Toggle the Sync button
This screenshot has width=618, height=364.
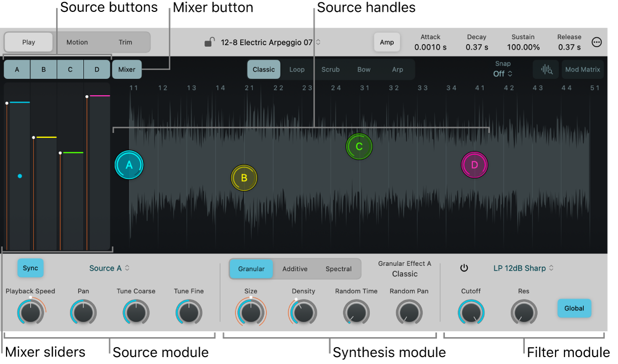point(31,268)
